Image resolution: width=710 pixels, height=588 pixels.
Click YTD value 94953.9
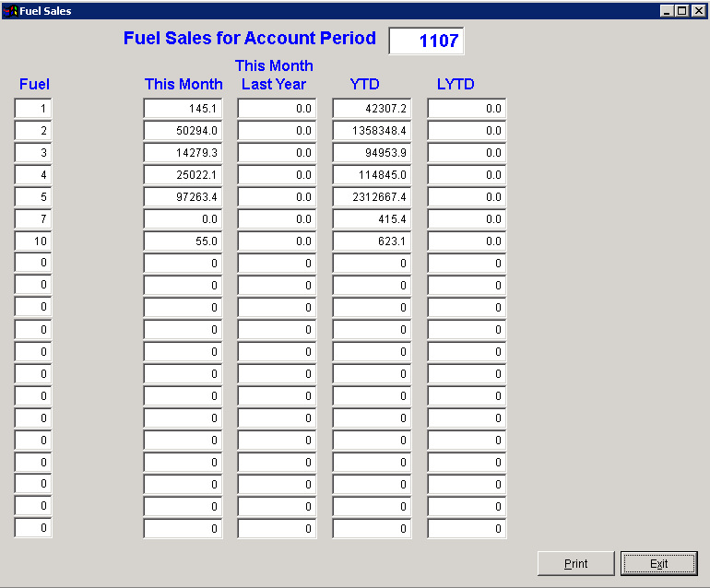(372, 153)
